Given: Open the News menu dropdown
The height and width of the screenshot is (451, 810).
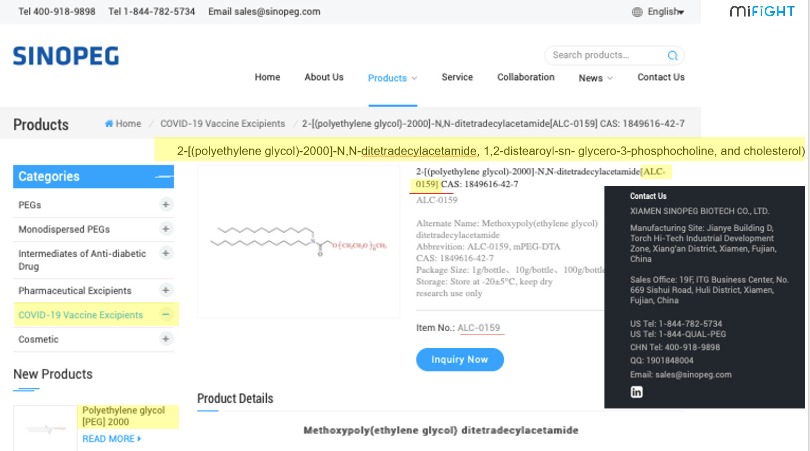Looking at the screenshot, I should tap(595, 78).
